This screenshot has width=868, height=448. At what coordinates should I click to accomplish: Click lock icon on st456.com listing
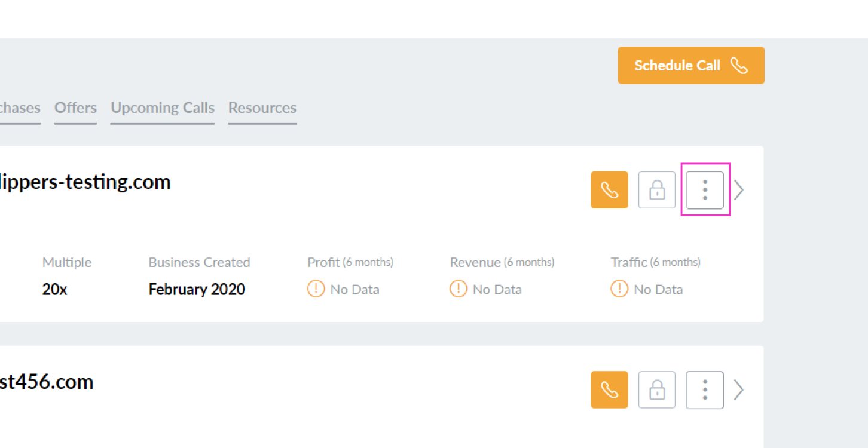[x=656, y=390]
